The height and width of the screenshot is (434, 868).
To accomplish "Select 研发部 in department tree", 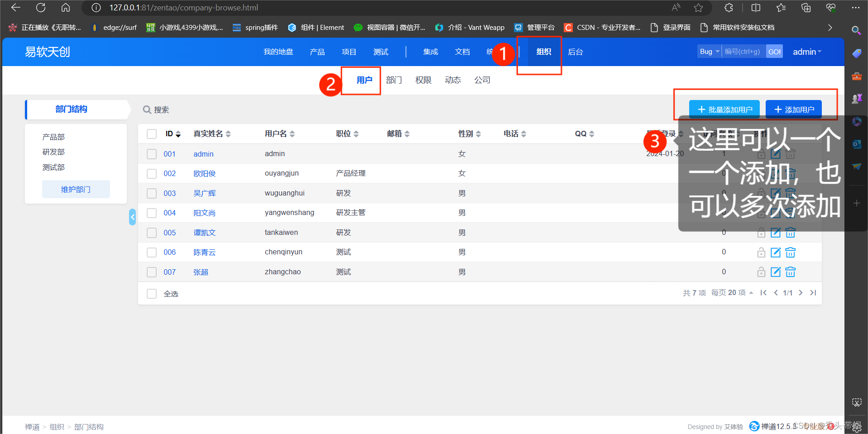I will [x=53, y=152].
